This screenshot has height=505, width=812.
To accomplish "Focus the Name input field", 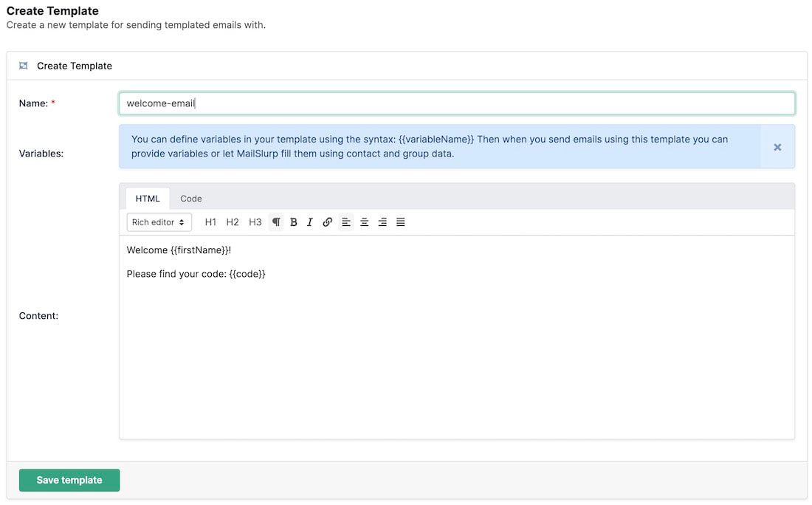I will [456, 103].
